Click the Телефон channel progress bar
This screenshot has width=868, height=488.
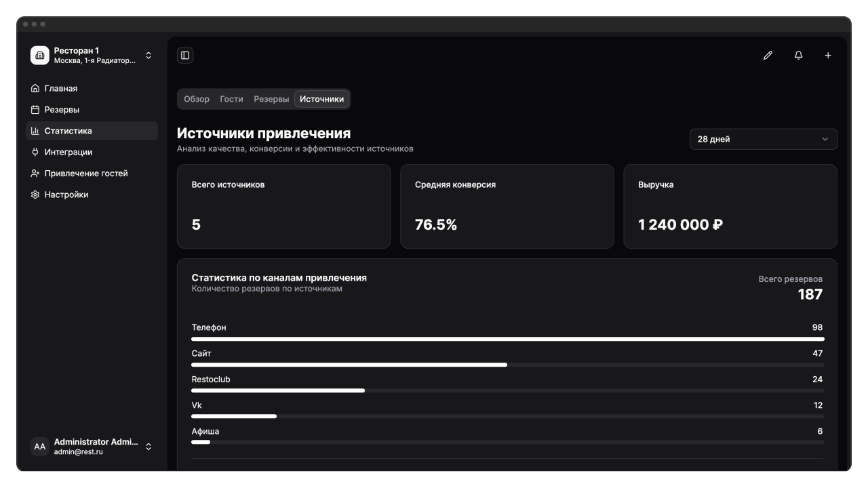[x=507, y=339]
